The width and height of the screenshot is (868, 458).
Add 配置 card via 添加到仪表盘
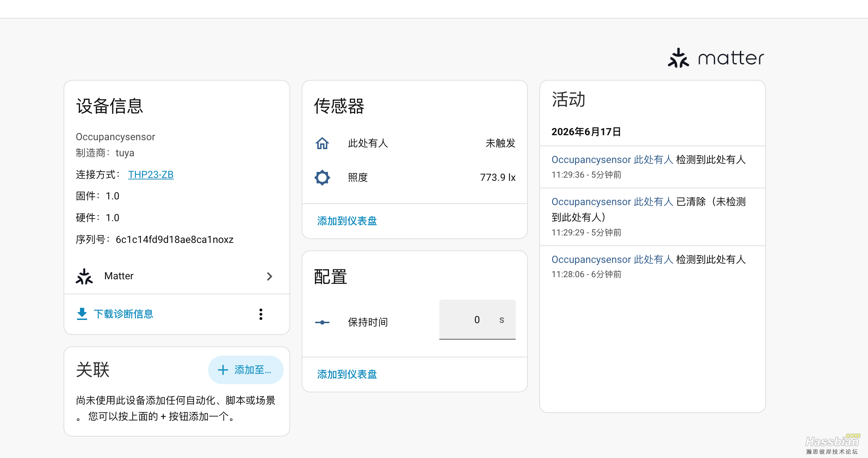point(347,375)
